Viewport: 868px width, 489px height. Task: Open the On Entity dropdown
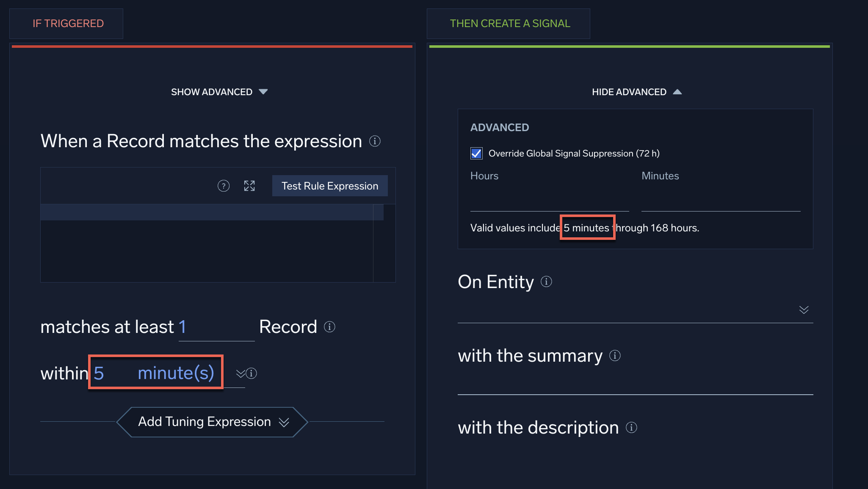click(x=804, y=310)
